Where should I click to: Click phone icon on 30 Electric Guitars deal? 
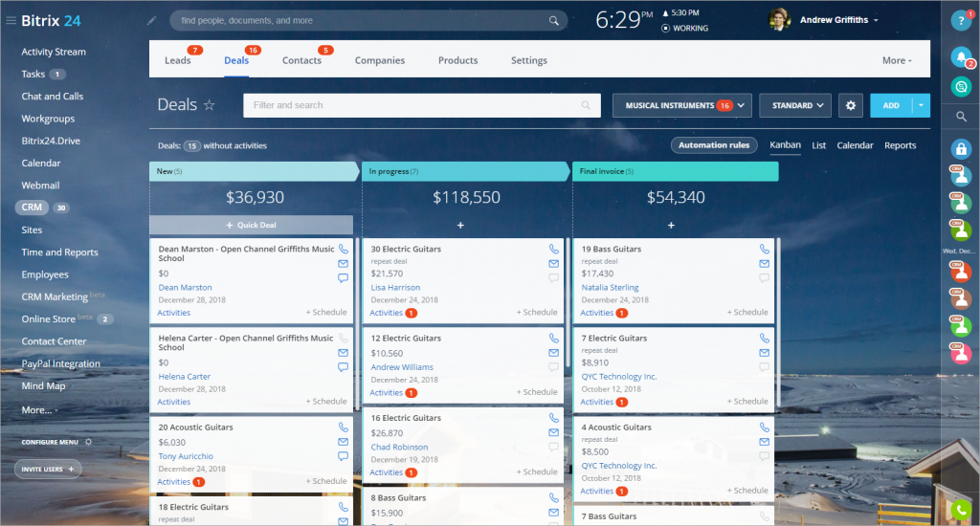point(554,249)
